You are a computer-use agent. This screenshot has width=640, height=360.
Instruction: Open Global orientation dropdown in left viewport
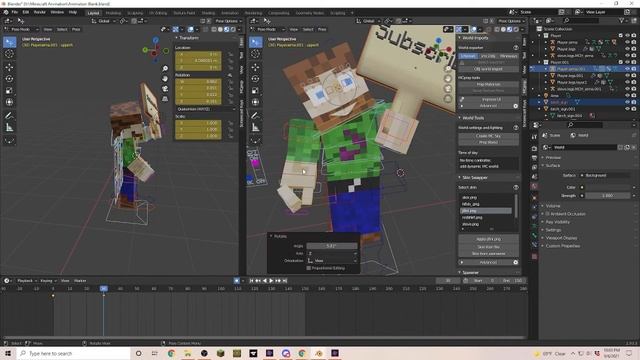tap(104, 21)
